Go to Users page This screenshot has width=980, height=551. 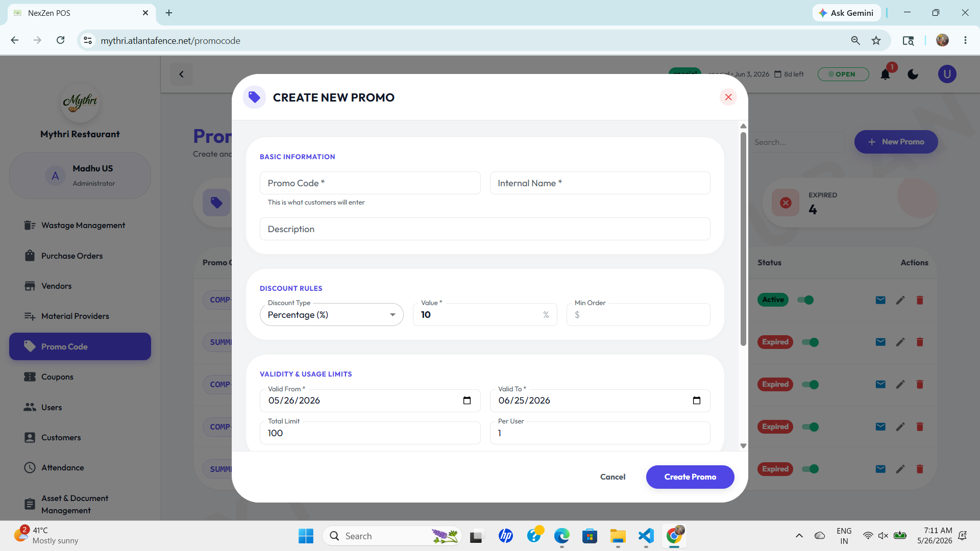pyautogui.click(x=80, y=407)
